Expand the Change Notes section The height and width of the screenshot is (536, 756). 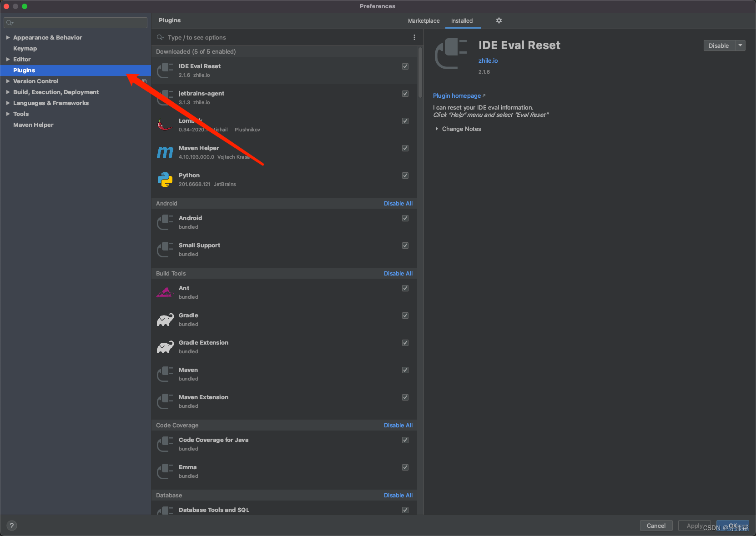point(437,129)
